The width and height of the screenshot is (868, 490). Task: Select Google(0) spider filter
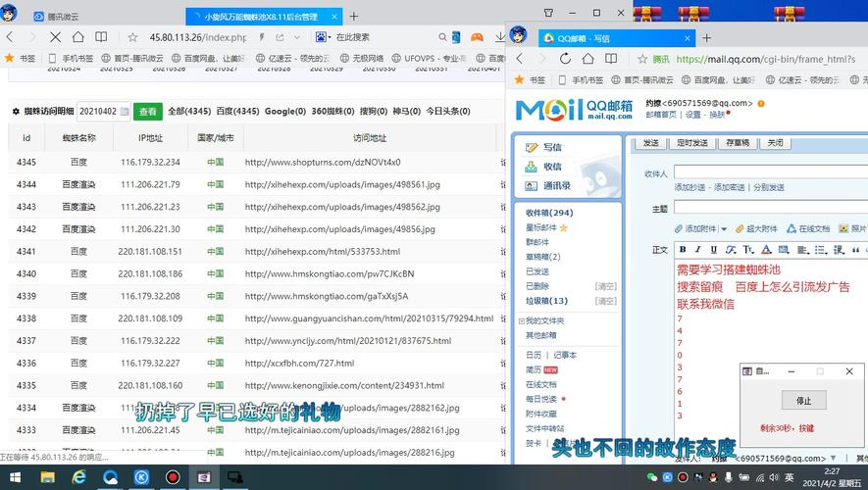(285, 111)
